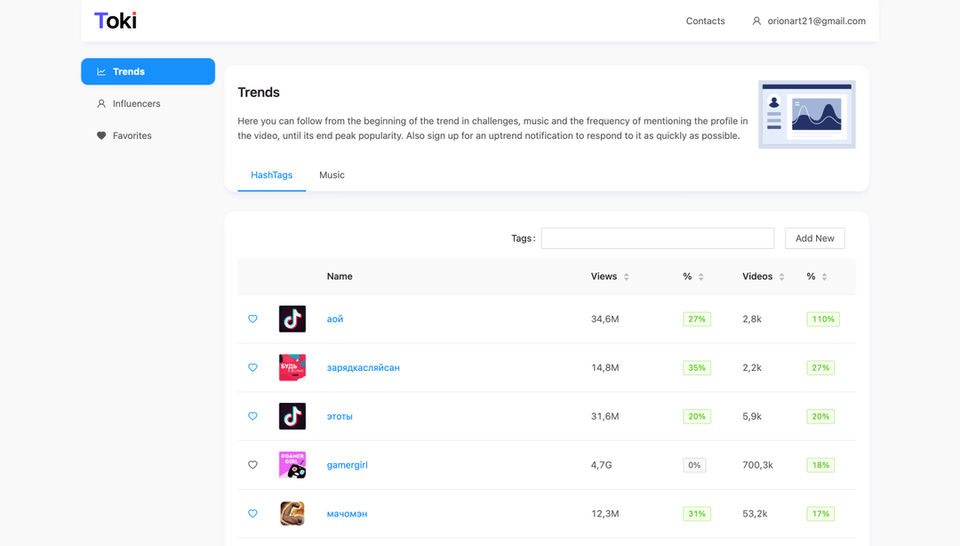Open the gamergirl thumbnail image
Screen dimensions: 960x546
pos(292,465)
